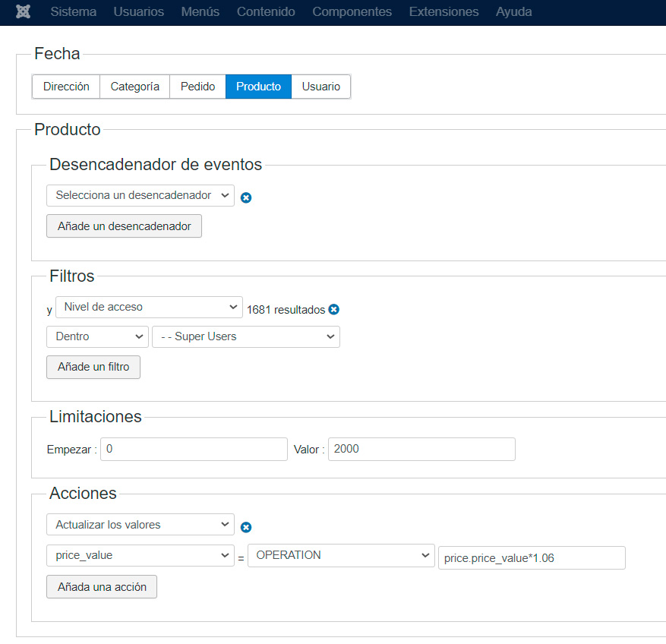Click Añade un desencadenador button
The height and width of the screenshot is (644, 666).
coord(124,226)
